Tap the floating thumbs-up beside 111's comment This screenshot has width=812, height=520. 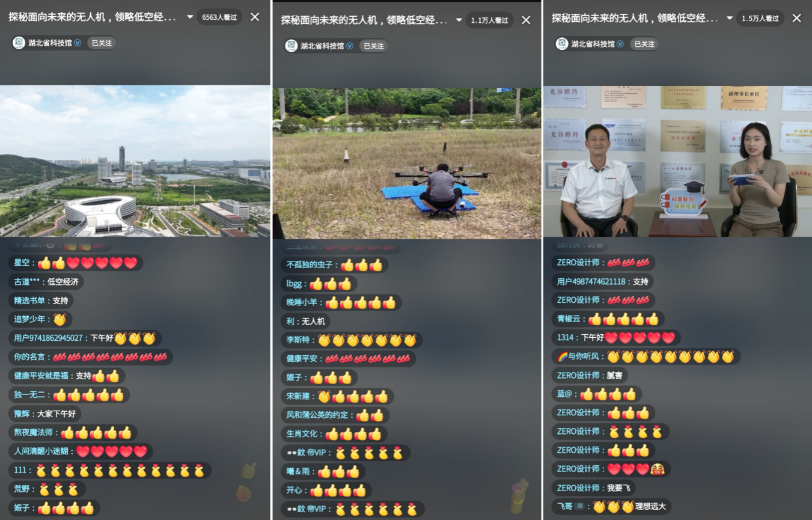click(x=249, y=471)
